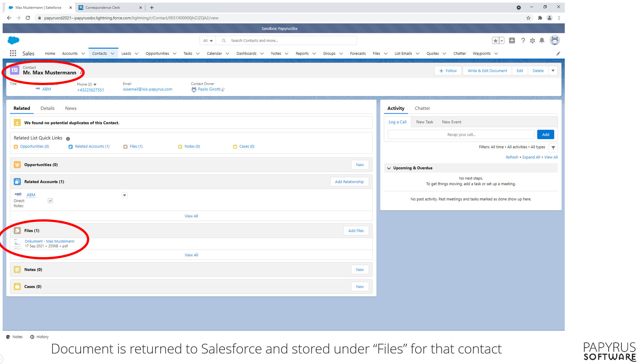Open History in the utility bar
The width and height of the screenshot is (639, 364).
point(39,337)
